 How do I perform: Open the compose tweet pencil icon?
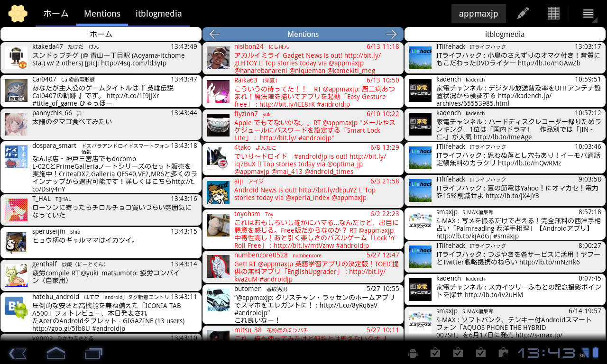point(523,13)
